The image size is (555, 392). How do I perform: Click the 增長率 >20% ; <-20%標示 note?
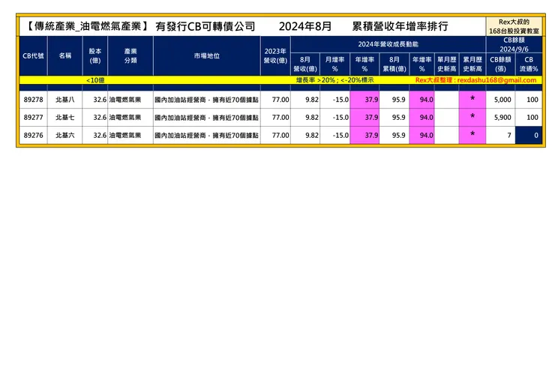click(334, 80)
